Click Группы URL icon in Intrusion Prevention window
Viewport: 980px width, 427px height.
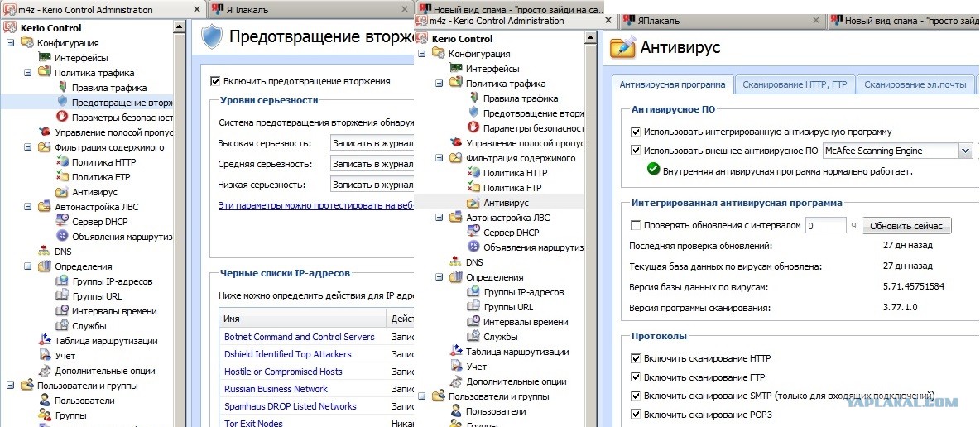(62, 296)
